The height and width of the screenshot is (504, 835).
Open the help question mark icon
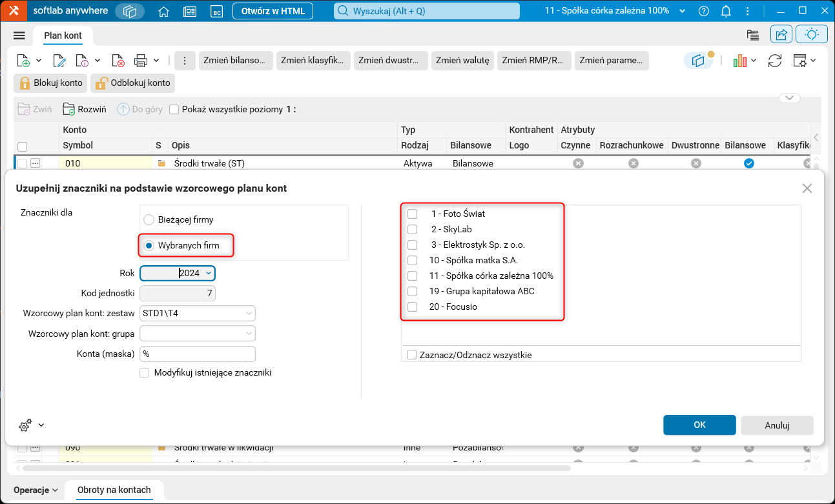point(704,11)
